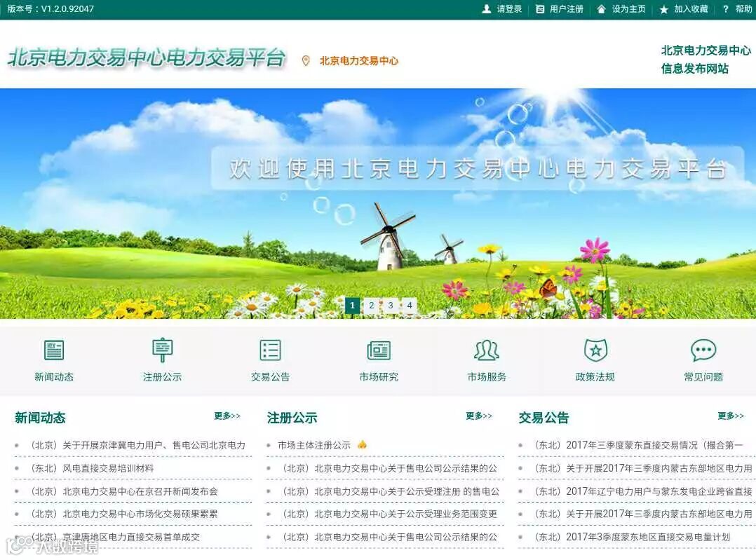Open the 注册公示 signboard icon
The width and height of the screenshot is (756, 560).
[162, 350]
